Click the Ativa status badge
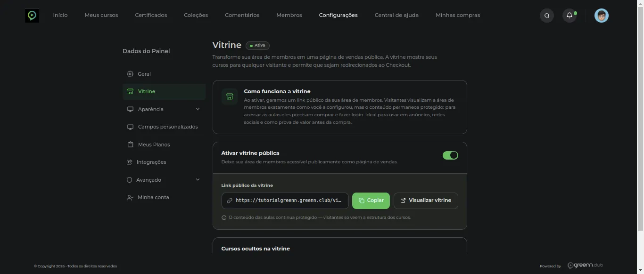This screenshot has width=644, height=274. 257,46
